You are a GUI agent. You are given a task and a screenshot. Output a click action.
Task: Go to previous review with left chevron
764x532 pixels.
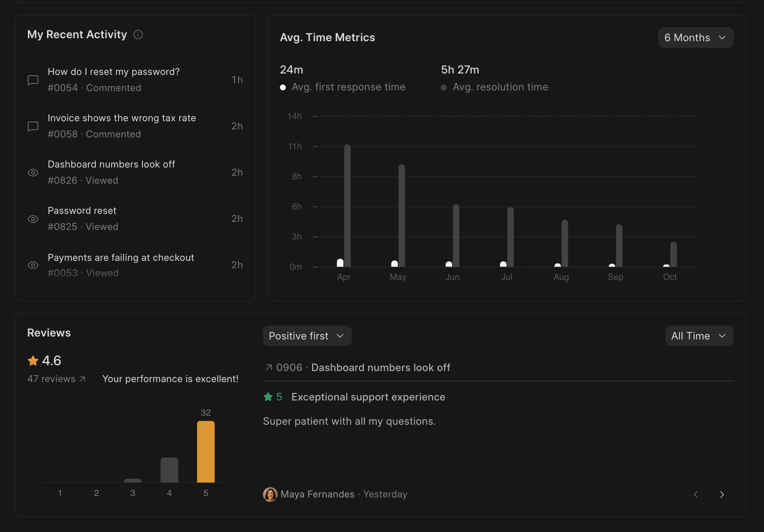coord(696,494)
